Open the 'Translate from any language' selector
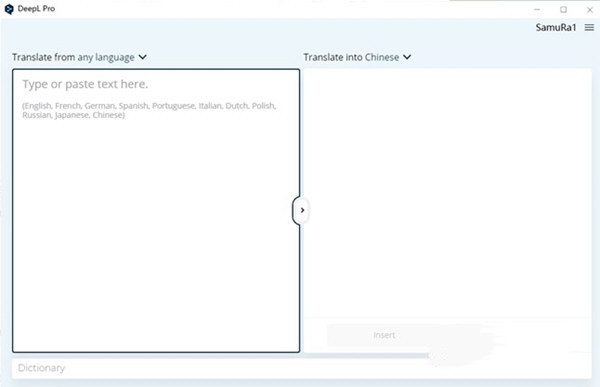 tap(79, 57)
